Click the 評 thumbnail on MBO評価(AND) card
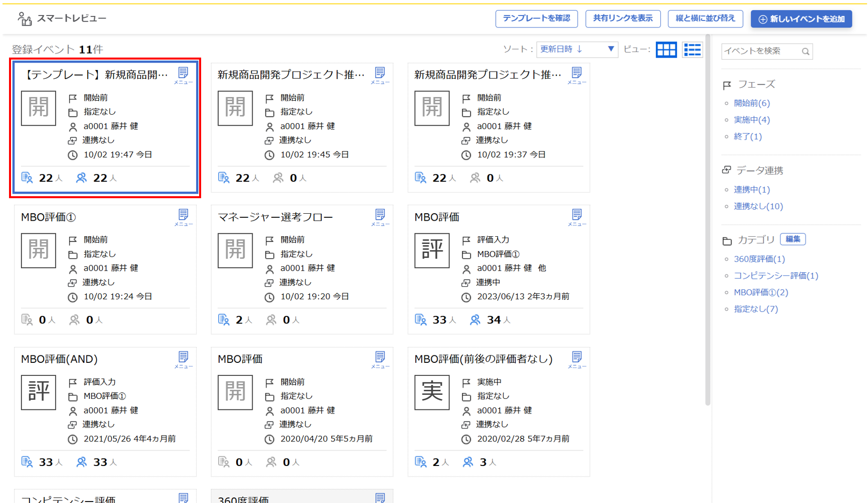The height and width of the screenshot is (503, 868). coord(39,392)
